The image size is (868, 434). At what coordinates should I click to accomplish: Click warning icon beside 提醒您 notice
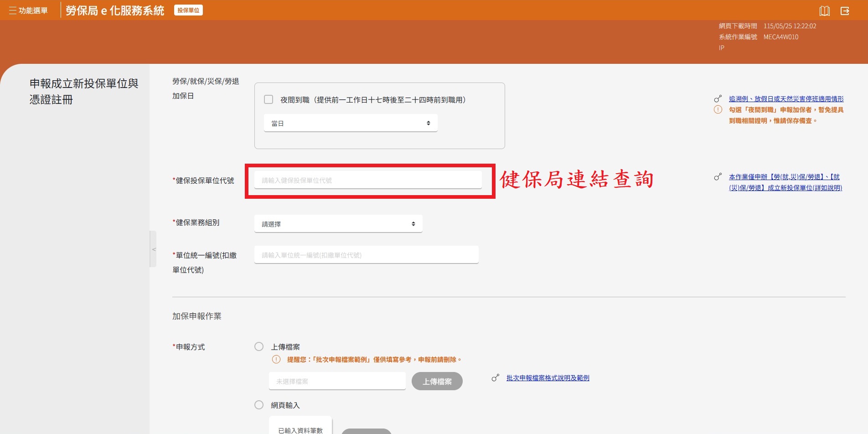click(276, 359)
